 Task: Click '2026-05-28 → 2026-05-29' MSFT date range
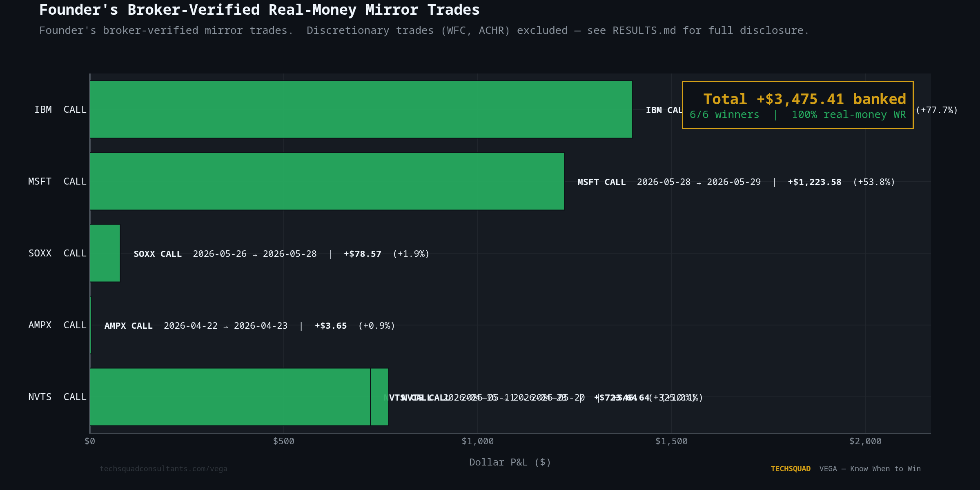tap(699, 182)
